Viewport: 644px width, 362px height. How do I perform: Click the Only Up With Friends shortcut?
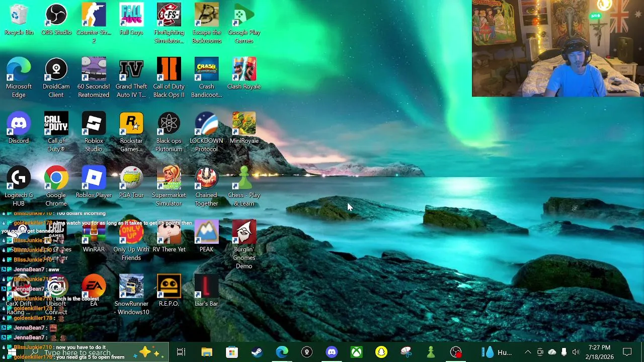[x=131, y=241]
